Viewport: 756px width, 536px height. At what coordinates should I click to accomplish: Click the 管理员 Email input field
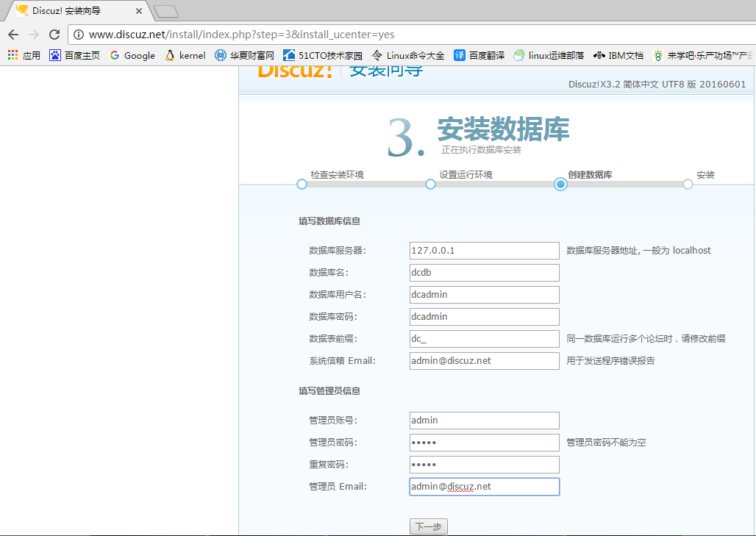[485, 487]
